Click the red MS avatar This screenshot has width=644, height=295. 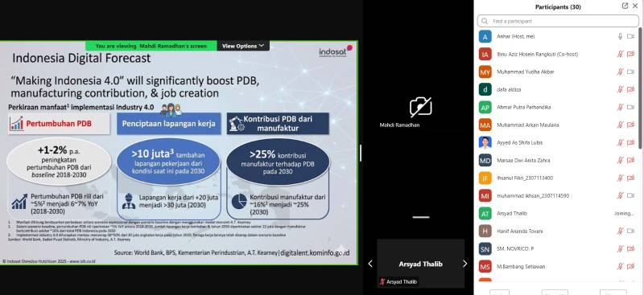[x=485, y=266]
